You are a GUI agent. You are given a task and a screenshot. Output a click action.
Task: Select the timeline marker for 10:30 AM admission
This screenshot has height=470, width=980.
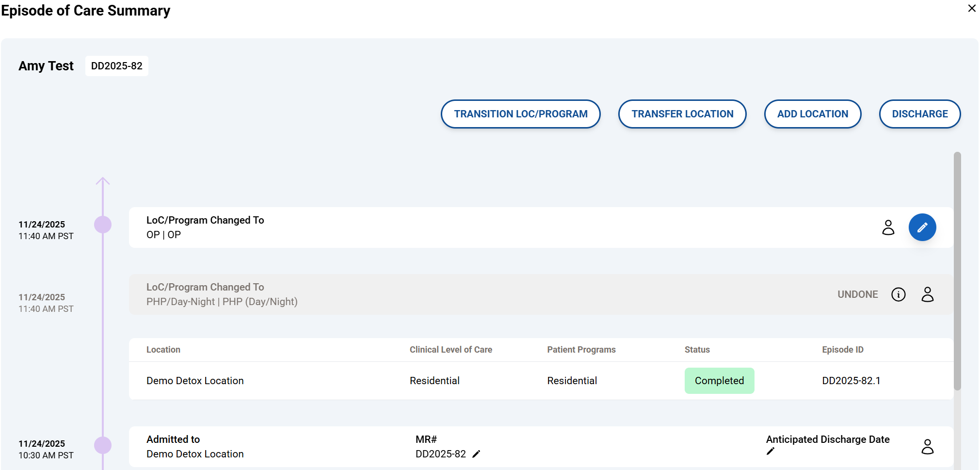click(x=103, y=445)
